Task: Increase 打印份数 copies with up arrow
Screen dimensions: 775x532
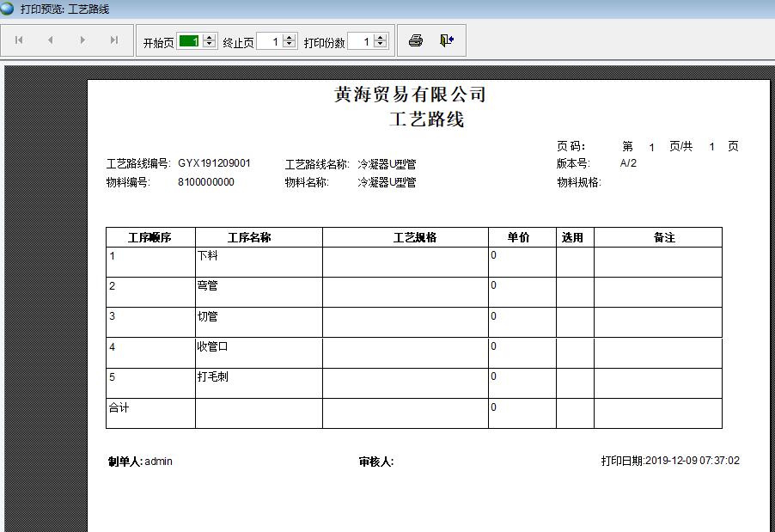Action: click(x=381, y=38)
